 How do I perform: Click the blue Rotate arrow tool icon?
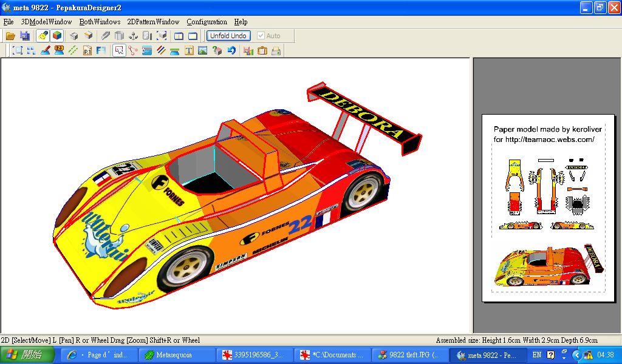(231, 51)
